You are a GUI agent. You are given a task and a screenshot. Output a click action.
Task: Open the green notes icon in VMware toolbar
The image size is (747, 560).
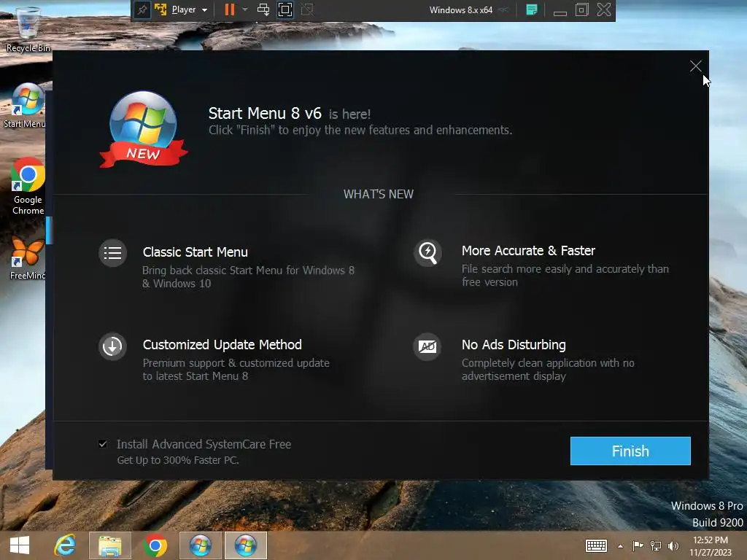pyautogui.click(x=532, y=9)
